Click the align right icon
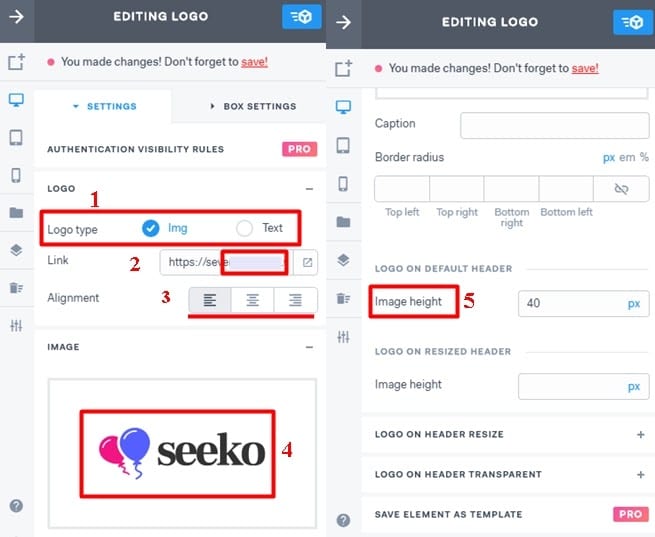655x537 pixels. 295,300
